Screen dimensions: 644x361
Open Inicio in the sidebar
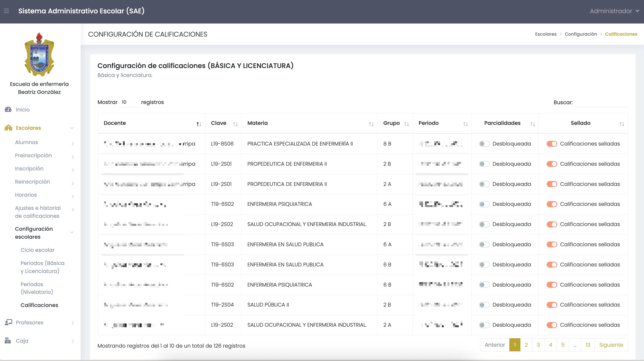23,110
